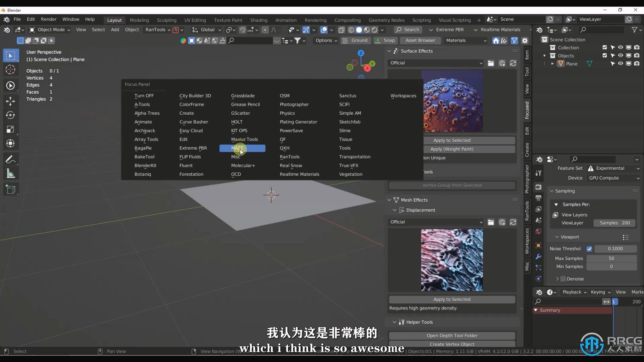Enable Extreme PBR from addons list

(x=193, y=148)
